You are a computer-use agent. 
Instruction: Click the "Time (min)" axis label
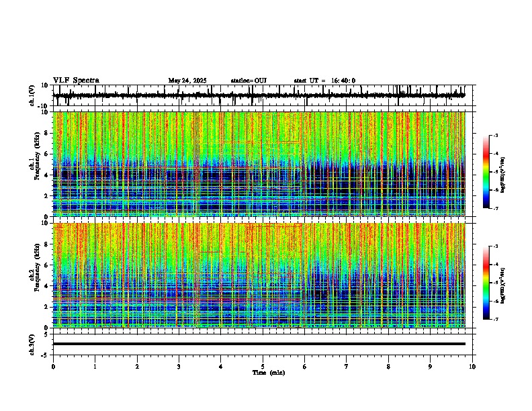(x=269, y=373)
